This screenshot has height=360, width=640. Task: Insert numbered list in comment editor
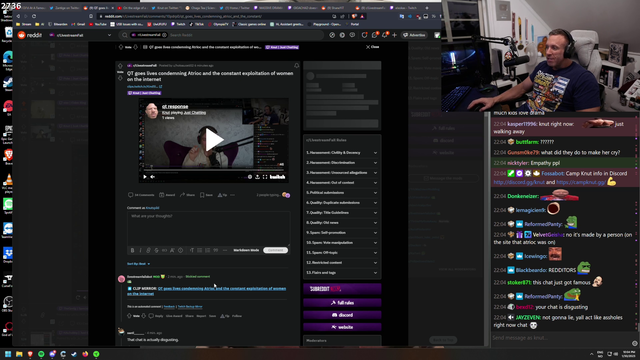(x=208, y=250)
